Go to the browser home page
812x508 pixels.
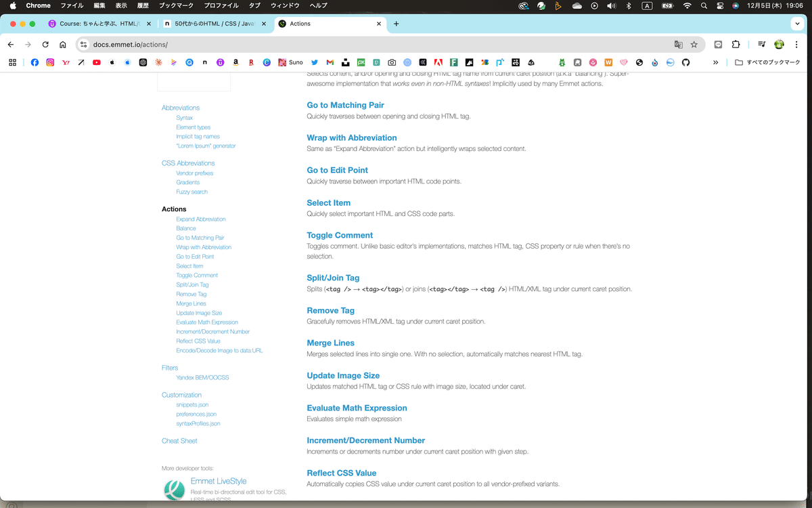(63, 45)
